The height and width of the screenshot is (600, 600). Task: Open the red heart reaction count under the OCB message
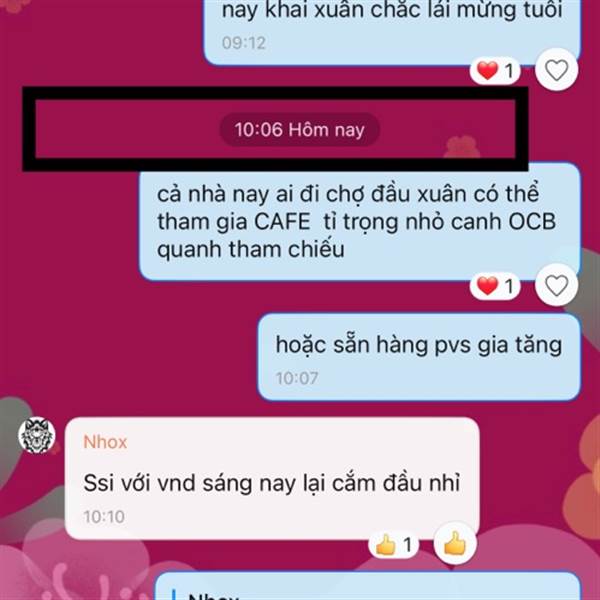click(x=495, y=286)
